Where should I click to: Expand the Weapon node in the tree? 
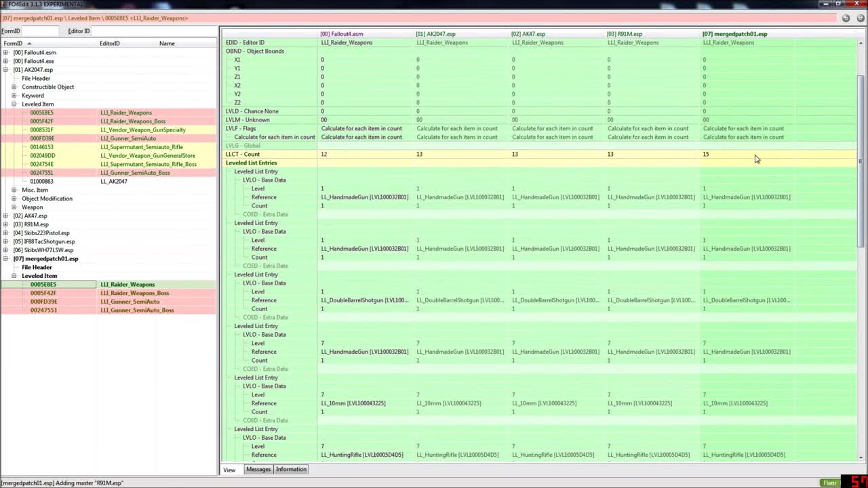click(14, 207)
